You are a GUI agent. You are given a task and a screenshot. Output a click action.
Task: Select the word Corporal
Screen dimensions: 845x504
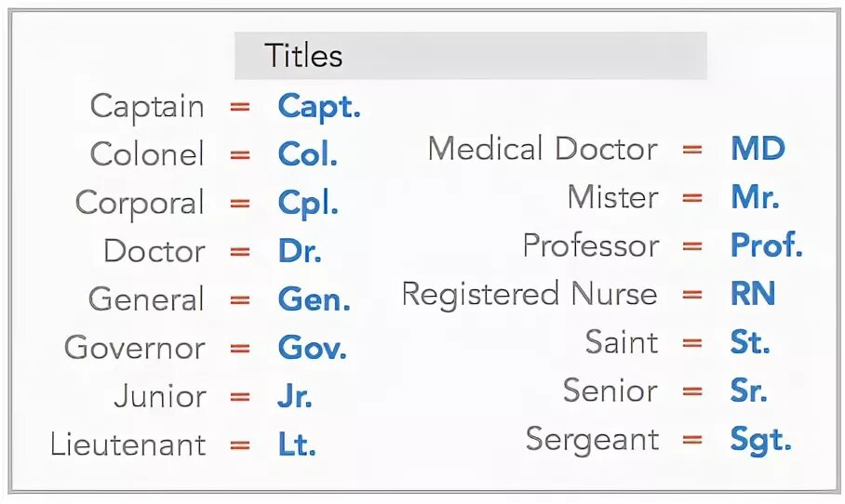(140, 203)
